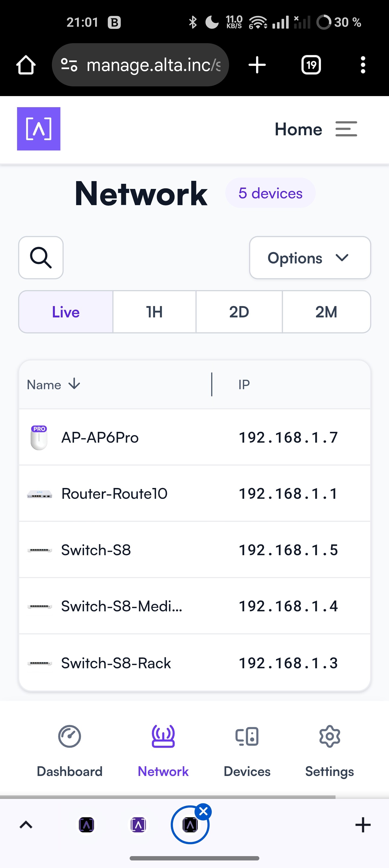The width and height of the screenshot is (389, 868).
Task: Switch to the 1H time range
Action: (155, 312)
